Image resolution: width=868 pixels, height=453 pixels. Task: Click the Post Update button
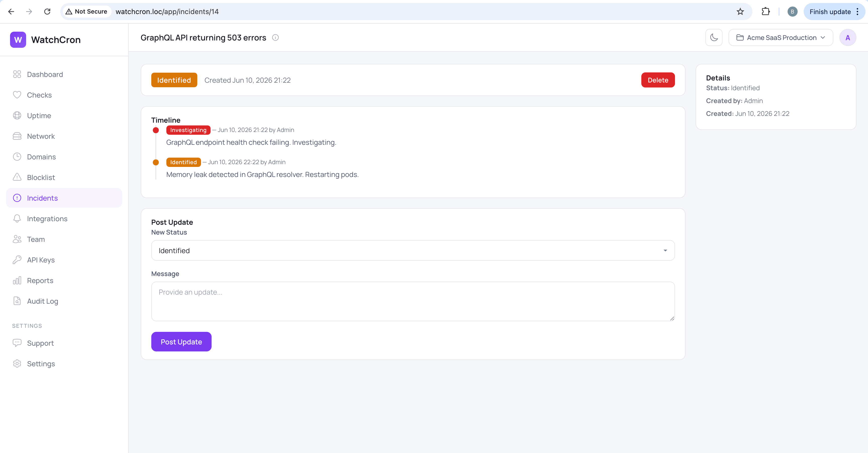coord(181,341)
